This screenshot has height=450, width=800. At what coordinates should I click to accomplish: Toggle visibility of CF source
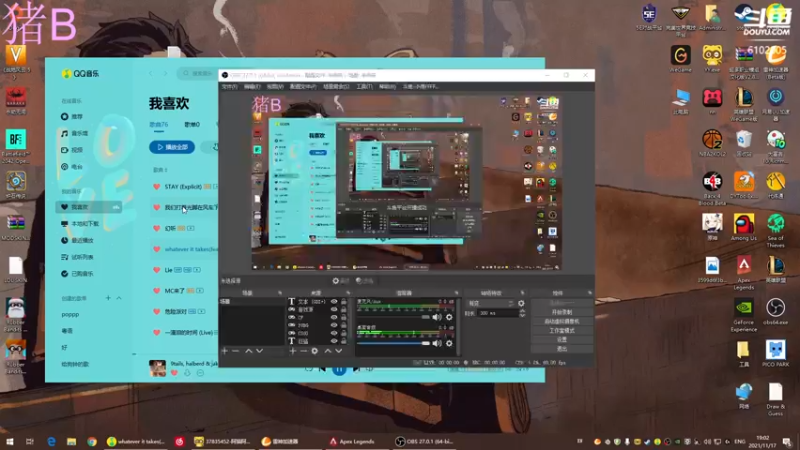pos(334,317)
